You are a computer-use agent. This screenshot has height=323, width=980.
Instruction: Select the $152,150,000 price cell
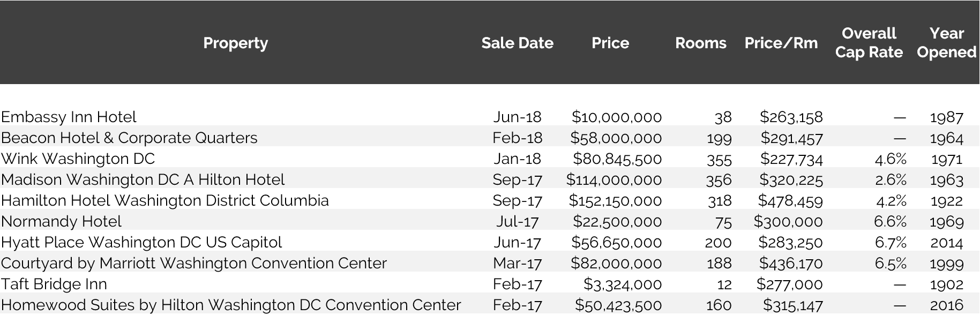(x=615, y=200)
